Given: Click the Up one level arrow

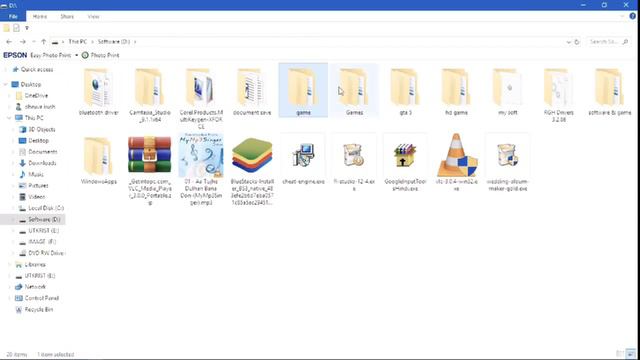Looking at the screenshot, I should point(44,42).
